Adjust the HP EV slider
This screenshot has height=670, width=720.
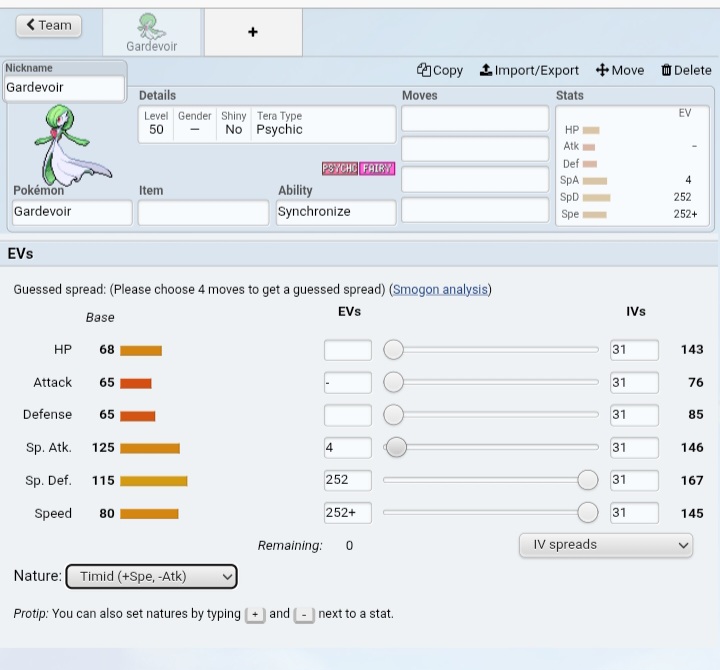point(491,349)
